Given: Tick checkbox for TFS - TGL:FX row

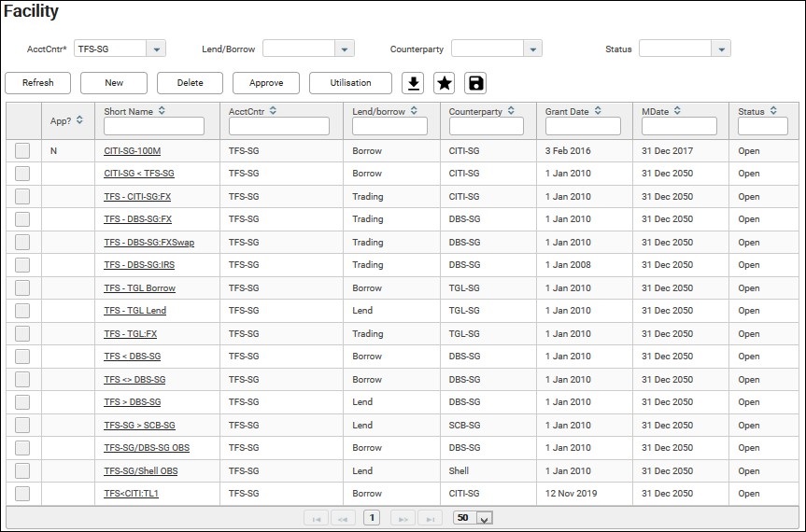Looking at the screenshot, I should tap(22, 334).
